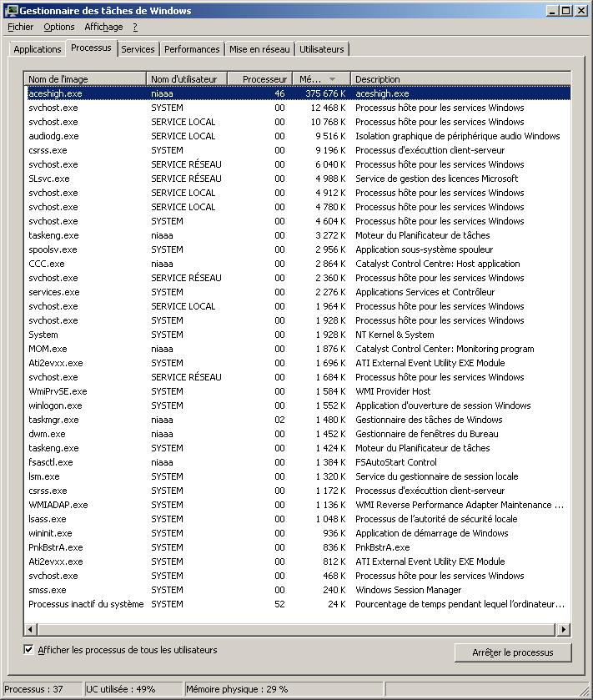This screenshot has width=593, height=700.
Task: Sort by 'Nom de l'image' column header
Action: click(85, 79)
